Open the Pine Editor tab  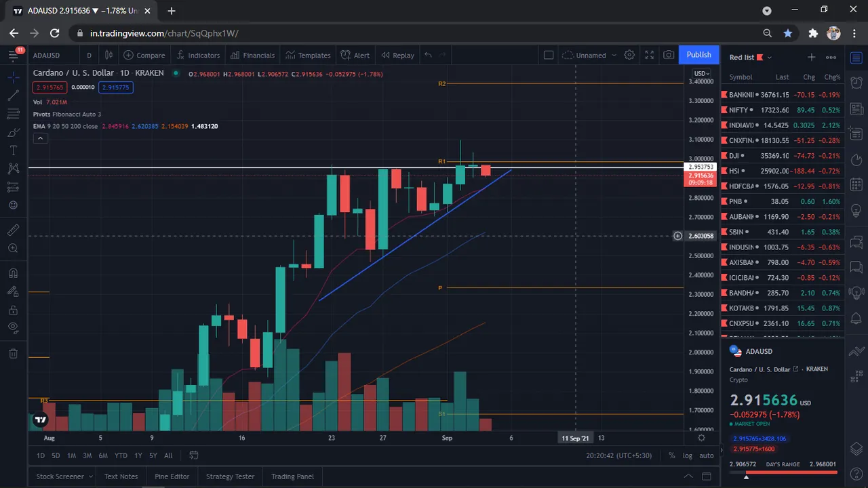(x=172, y=476)
